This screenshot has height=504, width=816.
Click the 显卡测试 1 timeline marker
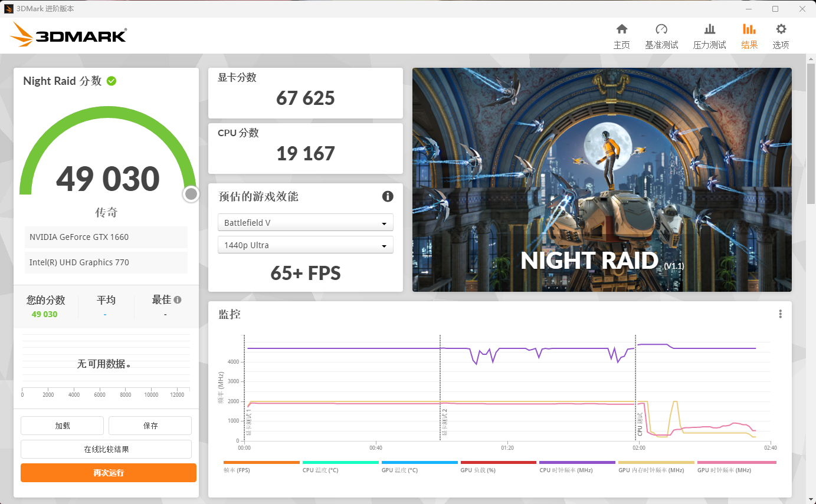pyautogui.click(x=248, y=422)
